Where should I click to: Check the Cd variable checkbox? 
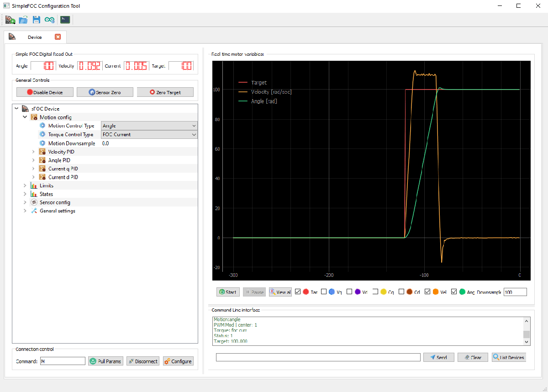tap(401, 291)
